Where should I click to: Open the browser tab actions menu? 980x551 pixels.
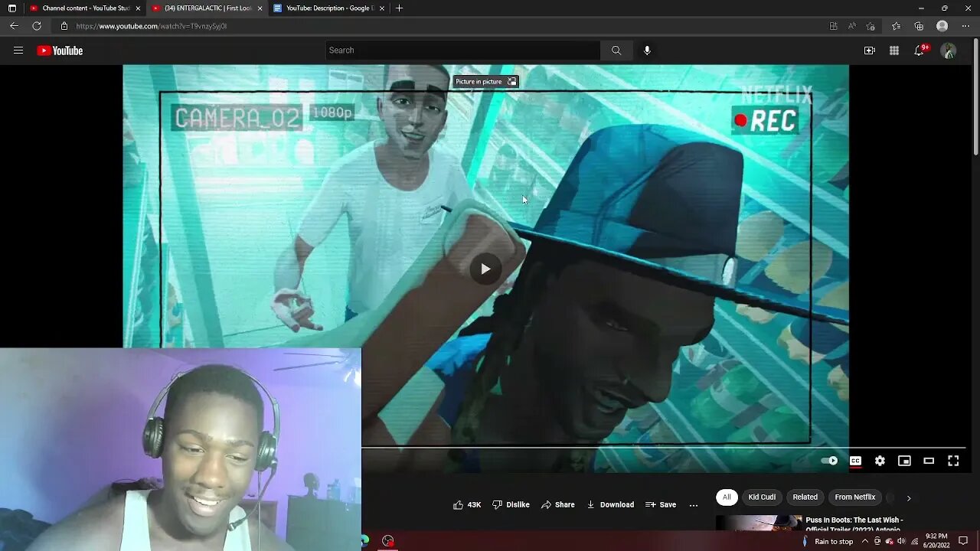tap(11, 8)
